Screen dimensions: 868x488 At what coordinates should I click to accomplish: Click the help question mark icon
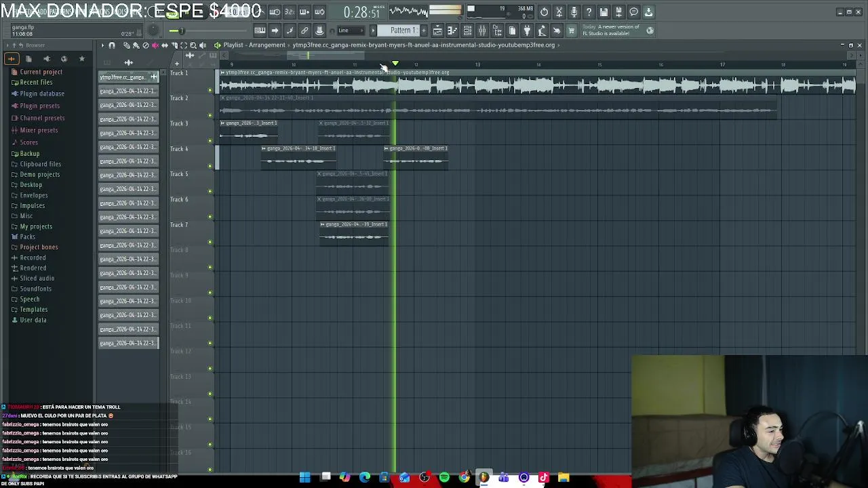589,12
